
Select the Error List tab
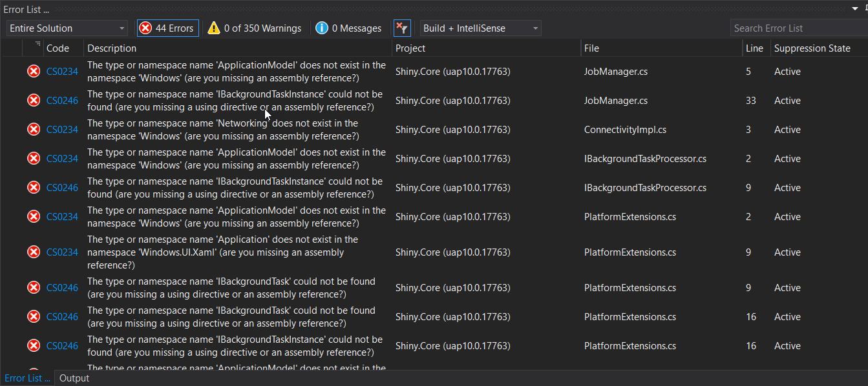[x=26, y=378]
